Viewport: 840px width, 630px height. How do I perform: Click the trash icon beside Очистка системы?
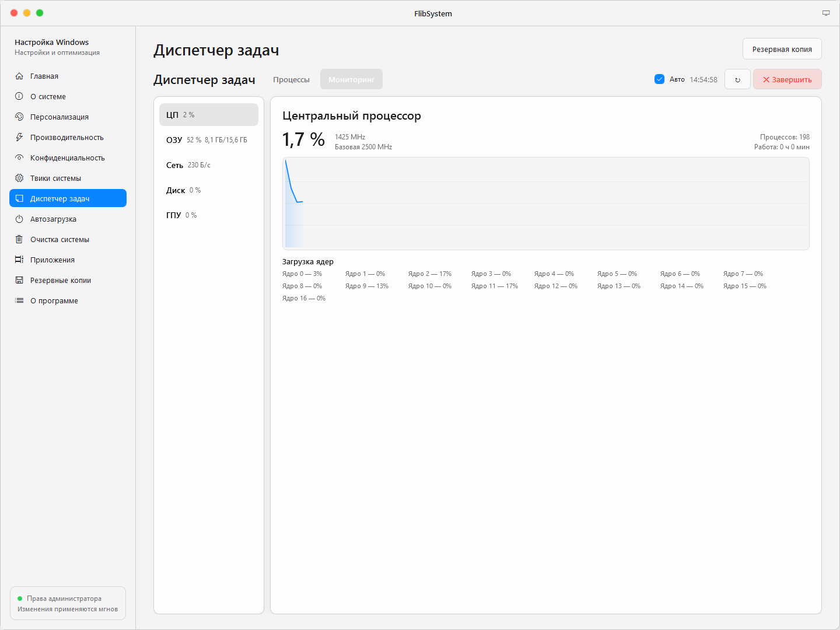tap(19, 240)
